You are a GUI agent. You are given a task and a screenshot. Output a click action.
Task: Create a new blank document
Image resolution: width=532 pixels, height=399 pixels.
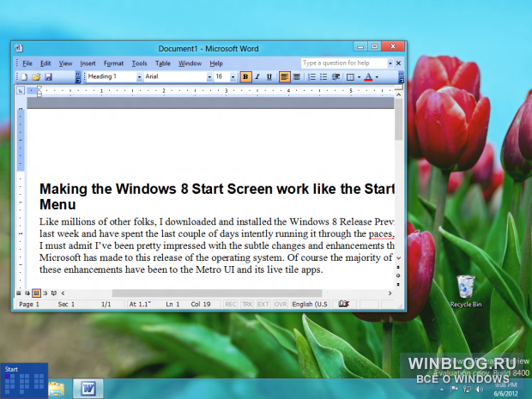tap(24, 77)
